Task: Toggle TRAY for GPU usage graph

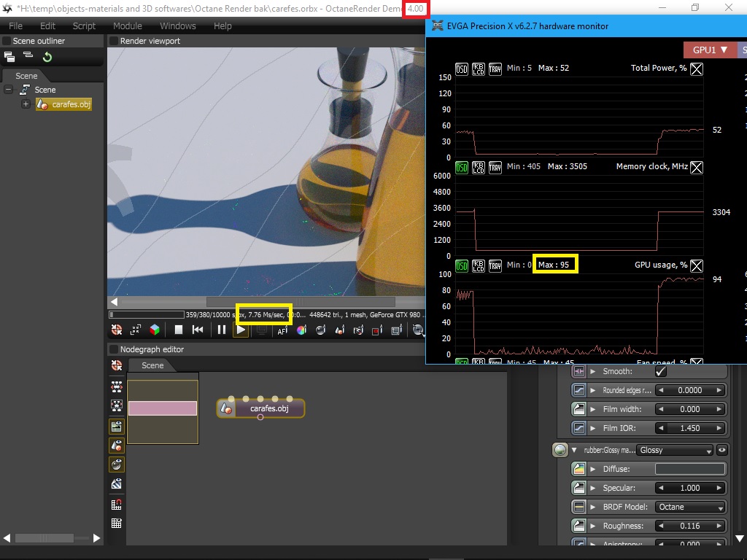Action: [495, 265]
